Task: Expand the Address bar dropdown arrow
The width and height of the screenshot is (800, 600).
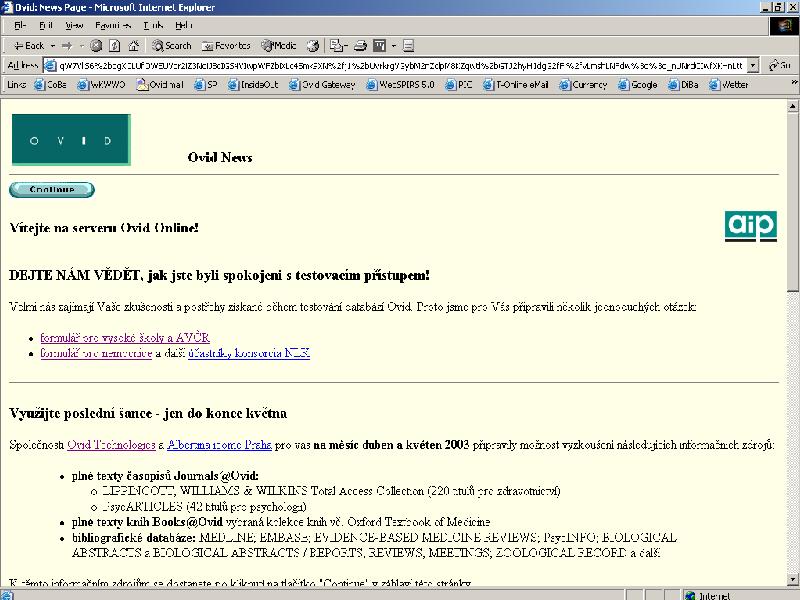Action: point(753,65)
